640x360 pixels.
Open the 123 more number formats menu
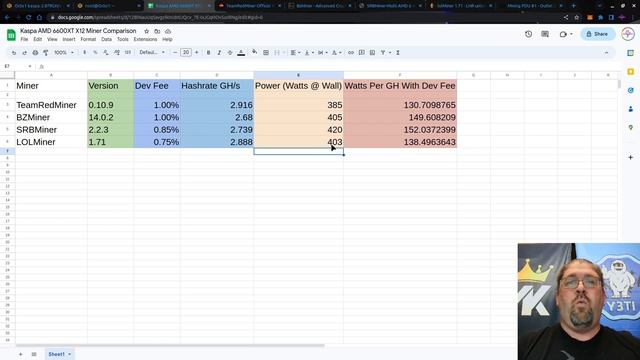pos(128,53)
